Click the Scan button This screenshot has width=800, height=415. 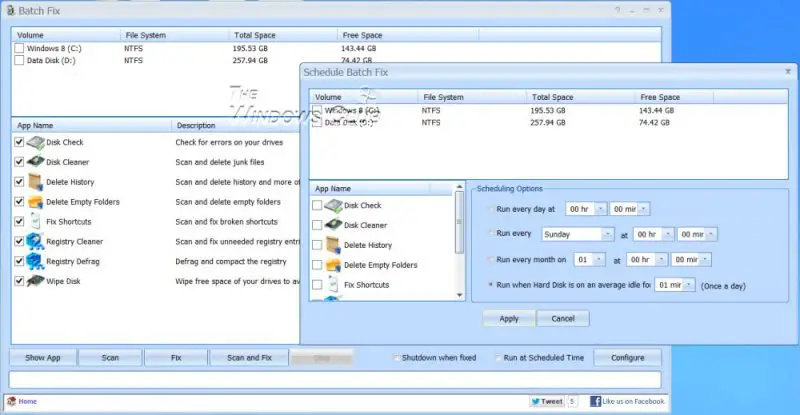point(110,358)
